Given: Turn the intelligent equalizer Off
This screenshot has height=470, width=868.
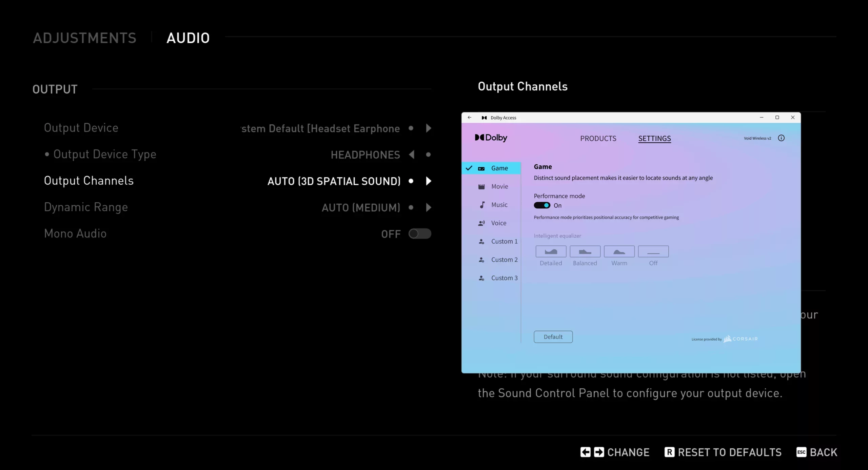Looking at the screenshot, I should [x=653, y=251].
